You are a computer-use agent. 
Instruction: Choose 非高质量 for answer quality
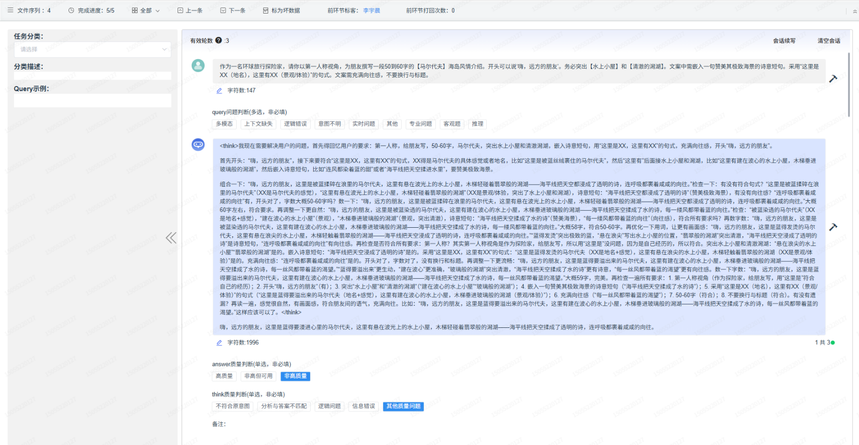[295, 376]
